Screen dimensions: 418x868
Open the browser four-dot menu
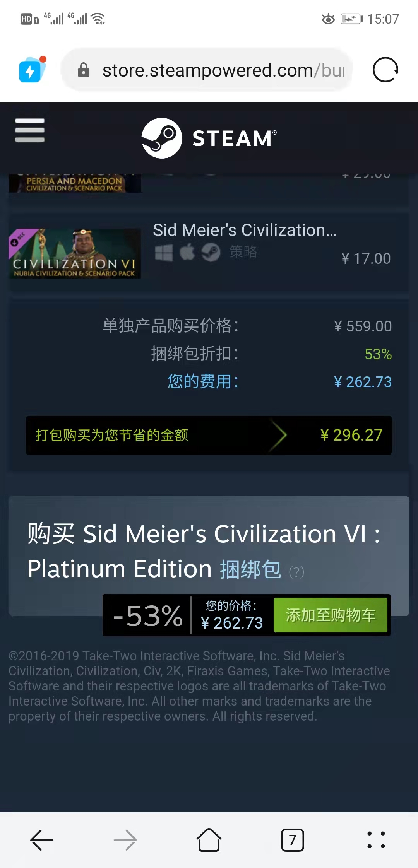[x=376, y=840]
